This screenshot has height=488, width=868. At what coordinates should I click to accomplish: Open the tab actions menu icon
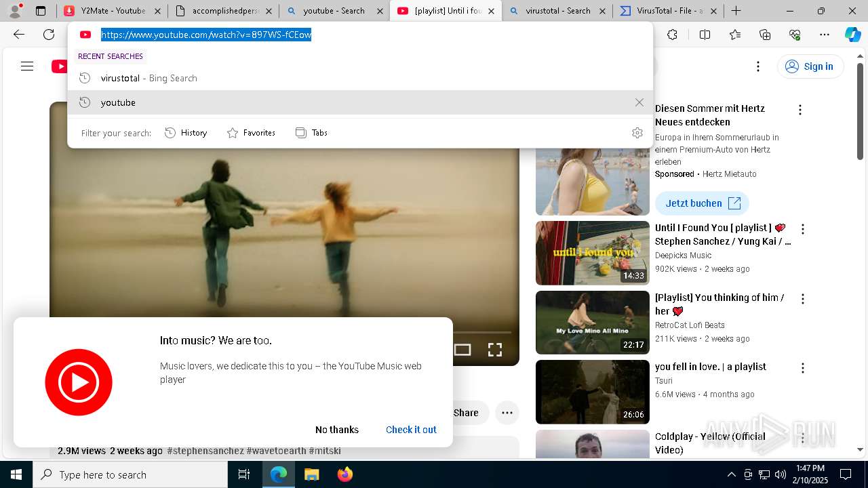(x=41, y=11)
